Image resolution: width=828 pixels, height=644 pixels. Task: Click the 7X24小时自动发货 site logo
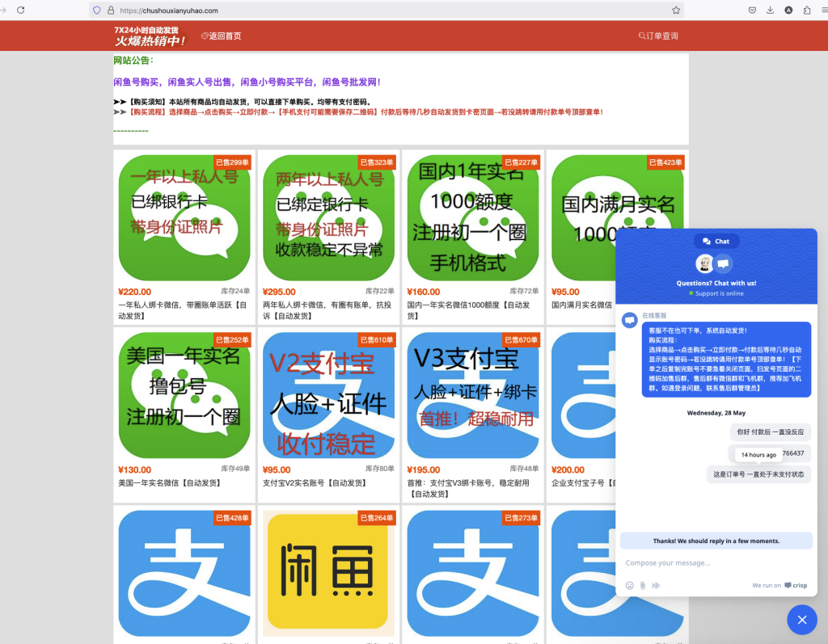[x=150, y=36]
